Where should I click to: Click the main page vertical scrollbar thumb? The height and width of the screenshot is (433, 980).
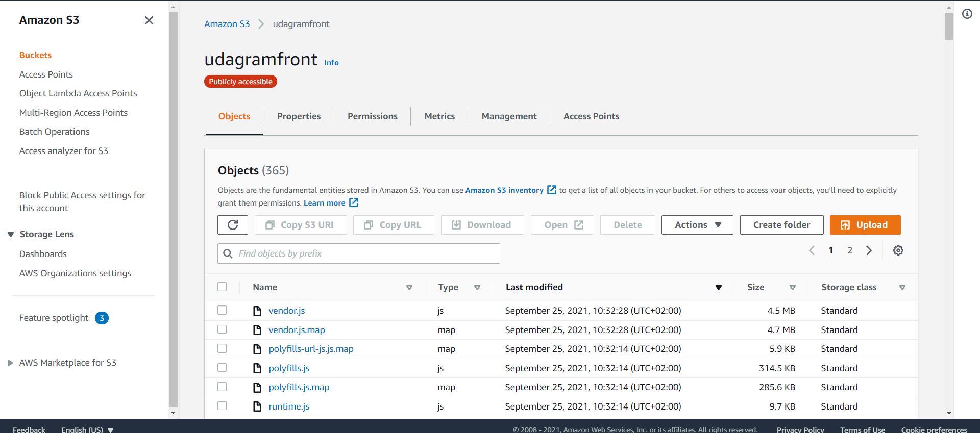pos(949,26)
